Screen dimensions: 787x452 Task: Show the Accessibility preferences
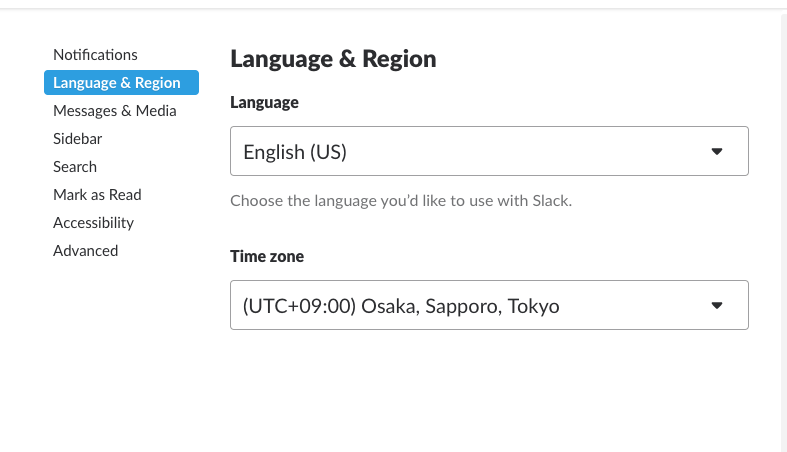pyautogui.click(x=94, y=223)
